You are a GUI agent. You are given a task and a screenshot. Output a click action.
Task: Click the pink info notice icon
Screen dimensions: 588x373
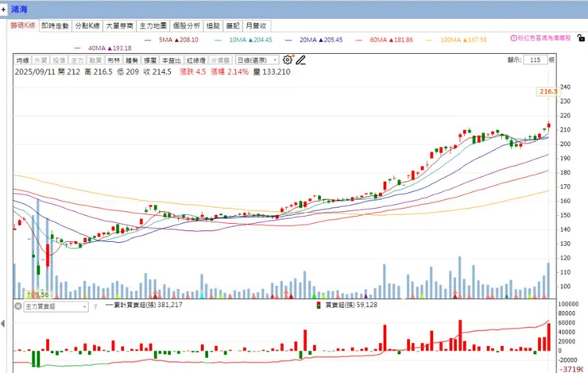pos(513,38)
